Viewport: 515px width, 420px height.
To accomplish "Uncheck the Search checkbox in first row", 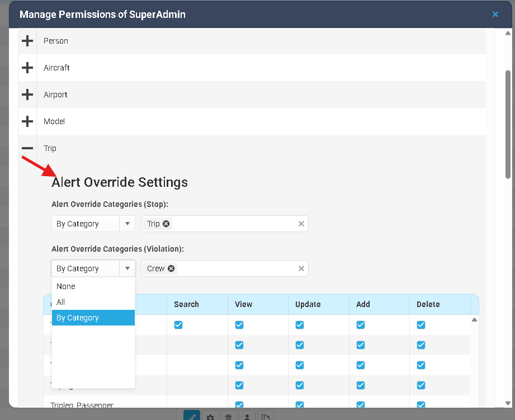I will point(178,325).
